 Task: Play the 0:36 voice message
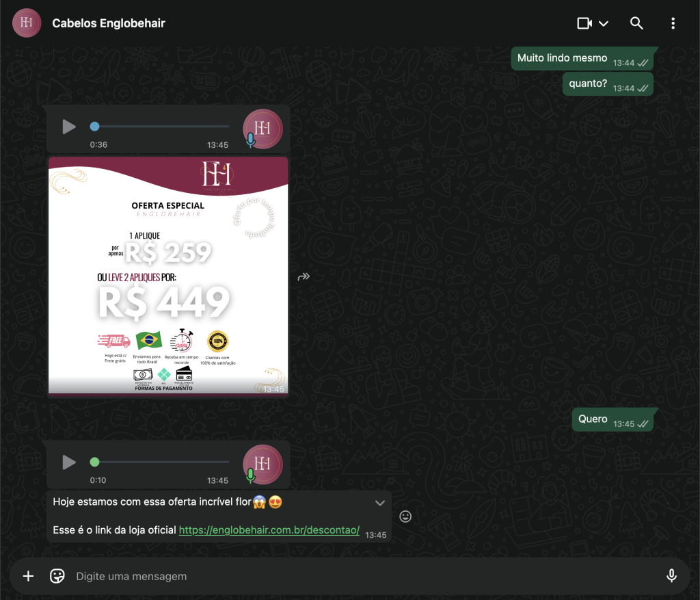[69, 127]
